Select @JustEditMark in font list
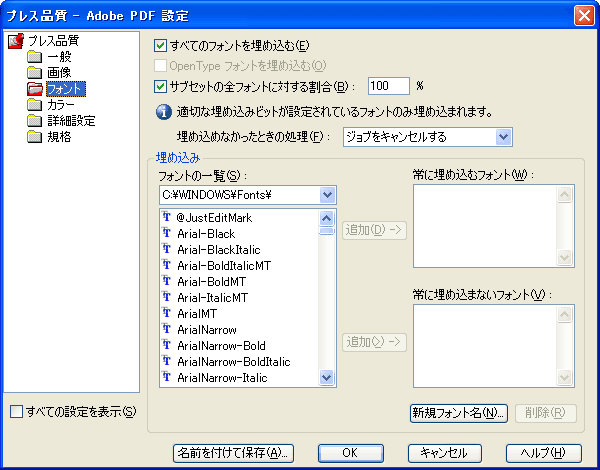The width and height of the screenshot is (600, 470). click(x=214, y=218)
